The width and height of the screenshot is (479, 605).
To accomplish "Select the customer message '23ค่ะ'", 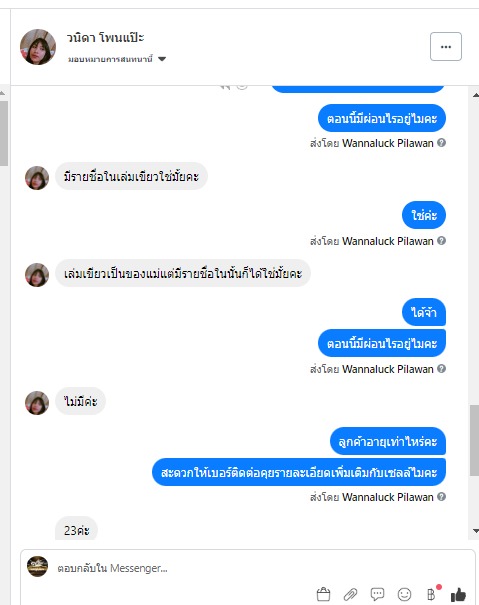I will coord(76,530).
